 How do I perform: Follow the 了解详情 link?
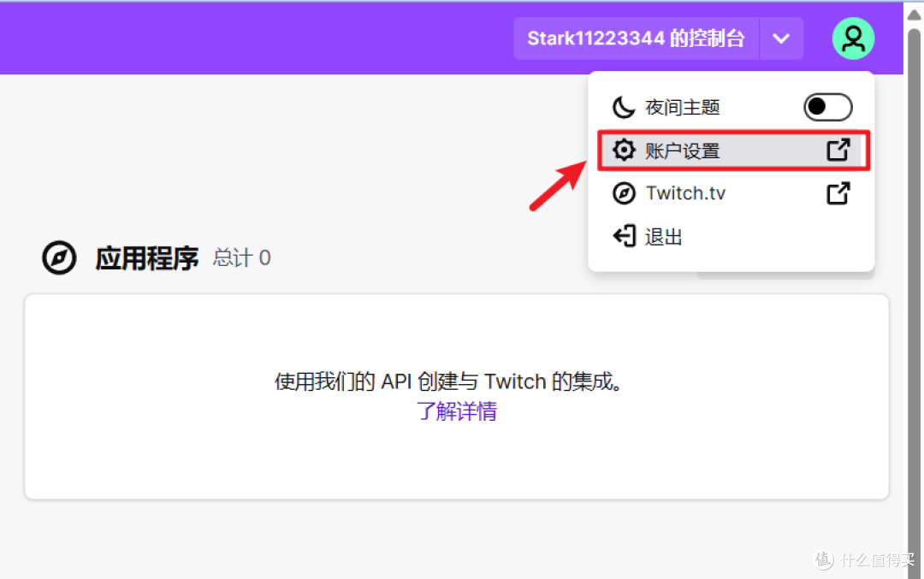coord(457,411)
